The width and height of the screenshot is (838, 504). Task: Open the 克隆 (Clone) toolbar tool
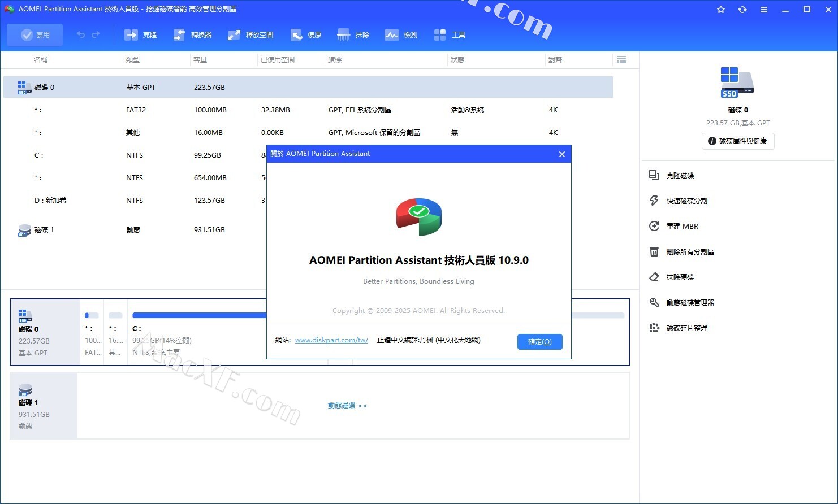click(x=141, y=35)
